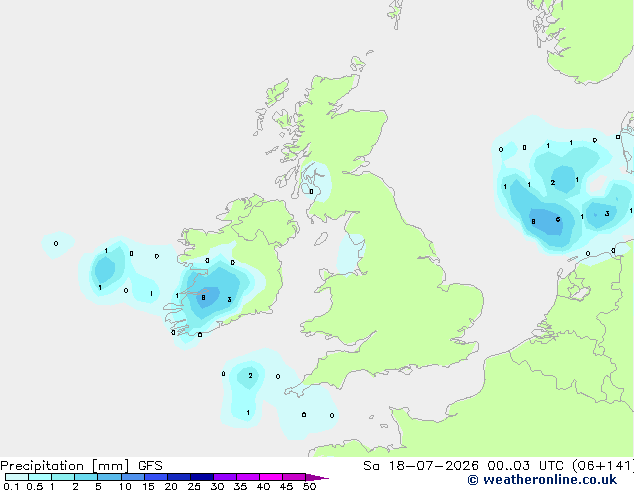The width and height of the screenshot is (634, 490).
Task: Click the '3' value over southern Ireland
Action: coord(229,300)
